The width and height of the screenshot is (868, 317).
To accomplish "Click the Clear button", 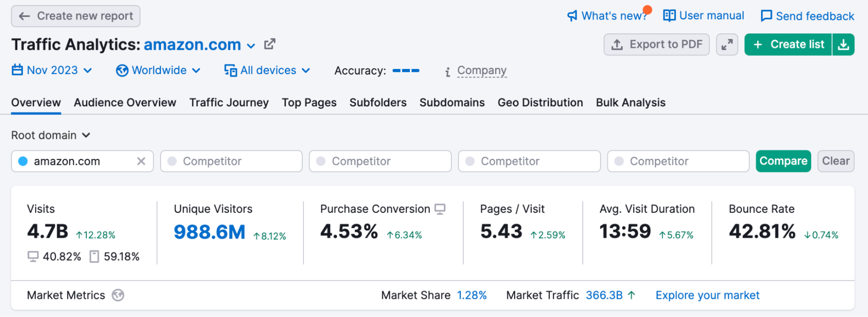I will coord(836,161).
